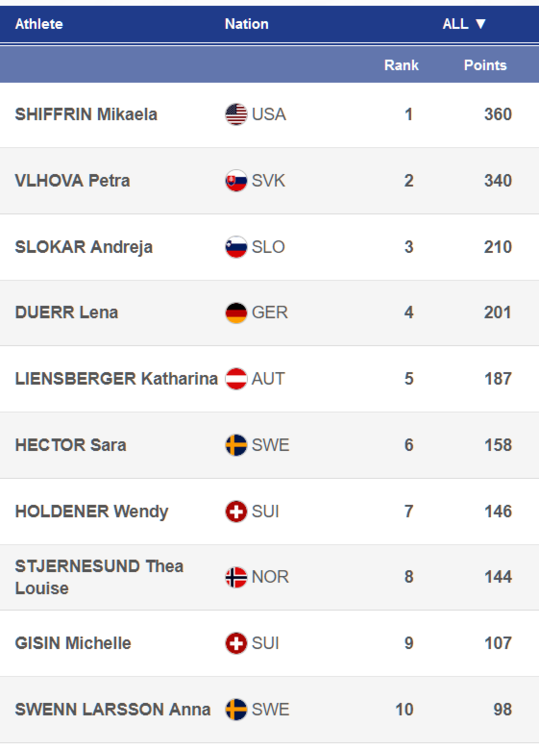The image size is (539, 750).
Task: Open LIENSBERGER Katharina profile link
Action: 116,379
